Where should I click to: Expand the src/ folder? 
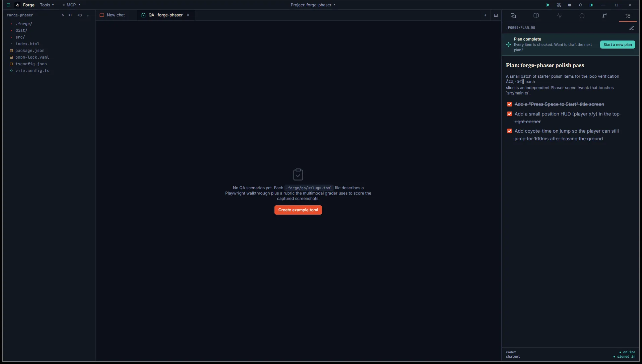click(x=20, y=37)
